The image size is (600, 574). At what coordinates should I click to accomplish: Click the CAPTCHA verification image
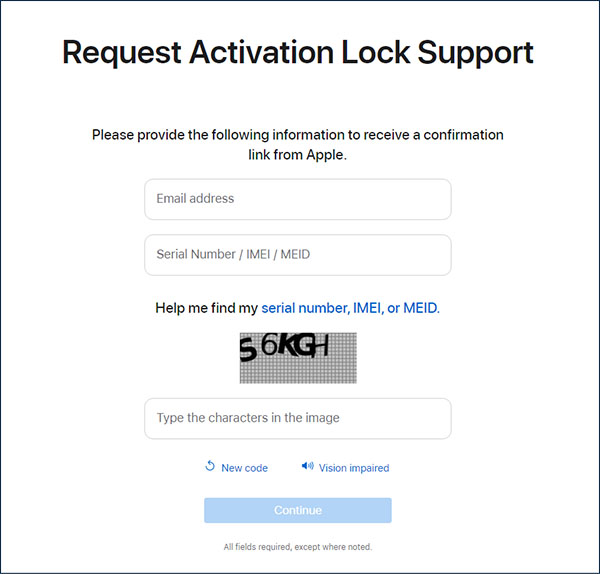pyautogui.click(x=297, y=357)
